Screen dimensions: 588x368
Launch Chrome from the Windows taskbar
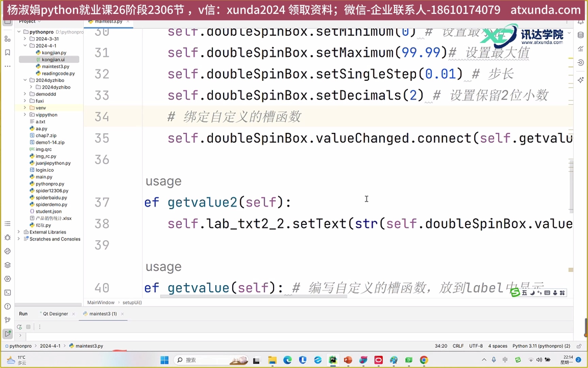[424, 360]
